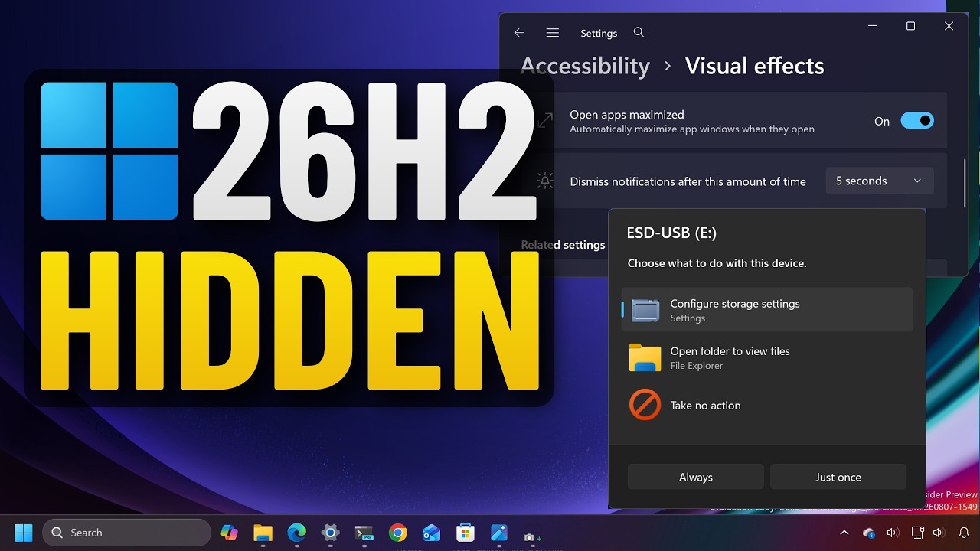
Task: Toggle Open apps maximized switch
Action: (x=916, y=121)
